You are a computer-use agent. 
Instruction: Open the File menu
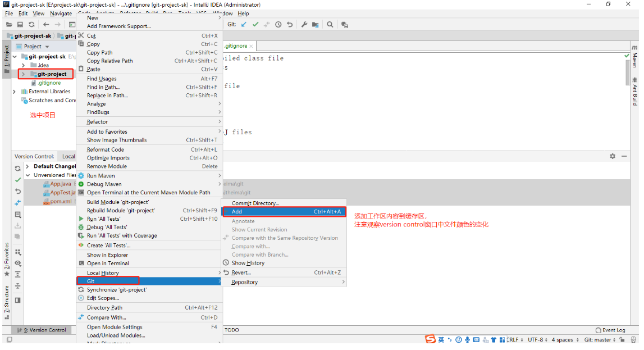point(8,13)
